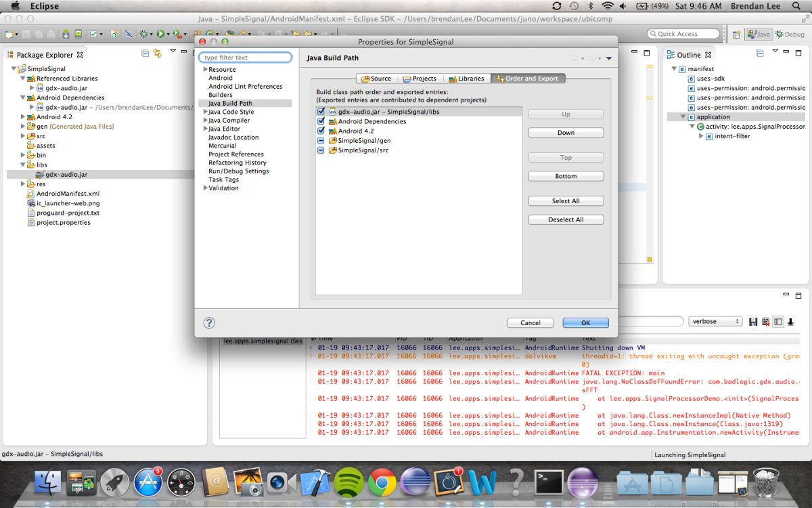Image resolution: width=812 pixels, height=508 pixels.
Task: Toggle Link with Editor in Package Explorer
Action: tap(157, 54)
